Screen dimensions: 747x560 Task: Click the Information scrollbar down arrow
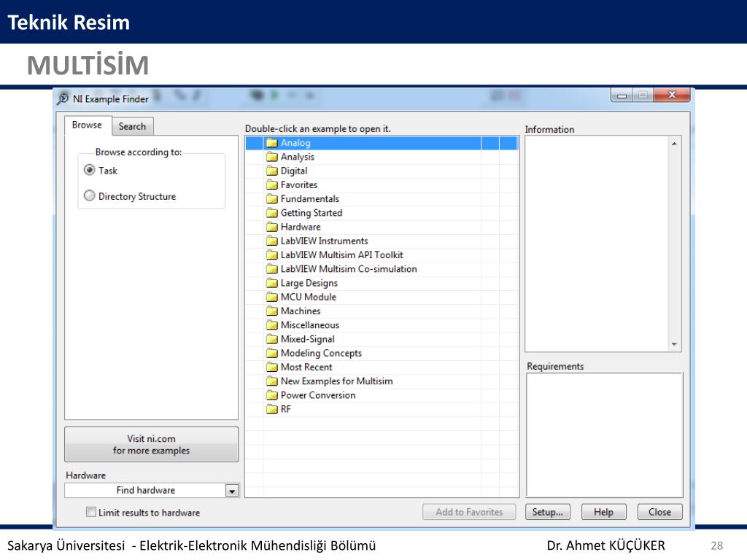coord(674,344)
